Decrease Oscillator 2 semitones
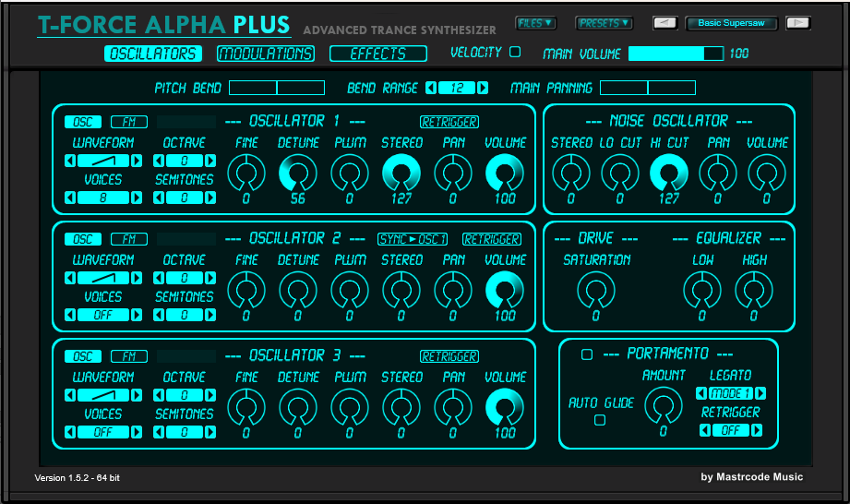Viewport: 850px width, 504px height. (159, 315)
